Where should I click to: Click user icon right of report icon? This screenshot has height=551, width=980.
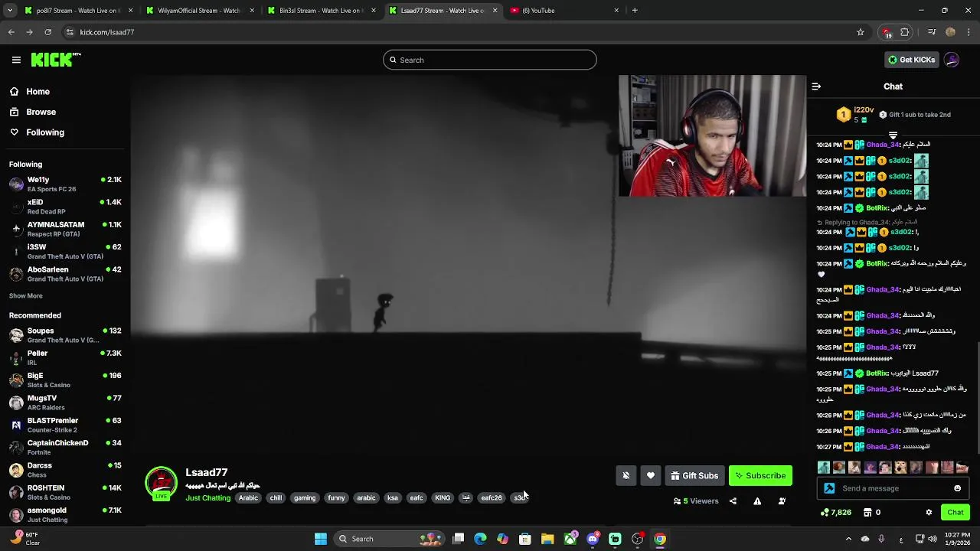782,501
